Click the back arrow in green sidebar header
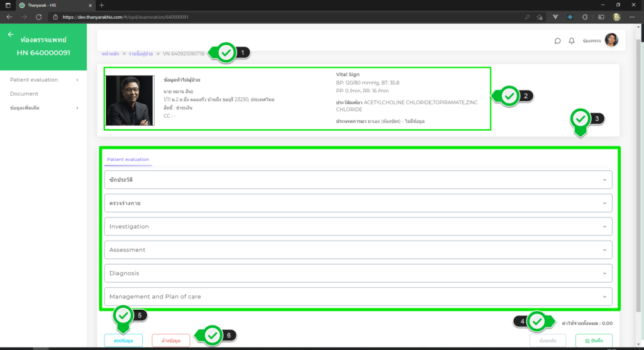Screen dimensions: 644x350 pyautogui.click(x=11, y=35)
